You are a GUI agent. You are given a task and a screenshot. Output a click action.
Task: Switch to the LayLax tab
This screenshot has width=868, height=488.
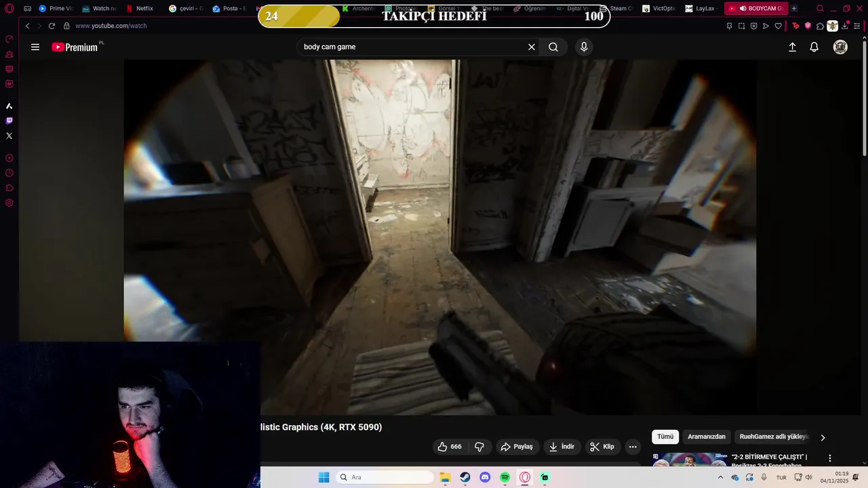(x=701, y=9)
